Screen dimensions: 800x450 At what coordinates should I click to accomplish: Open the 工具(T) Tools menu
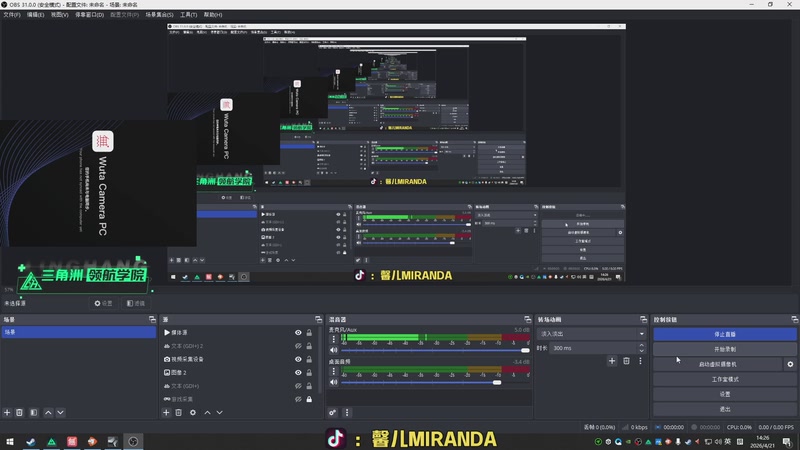(188, 15)
